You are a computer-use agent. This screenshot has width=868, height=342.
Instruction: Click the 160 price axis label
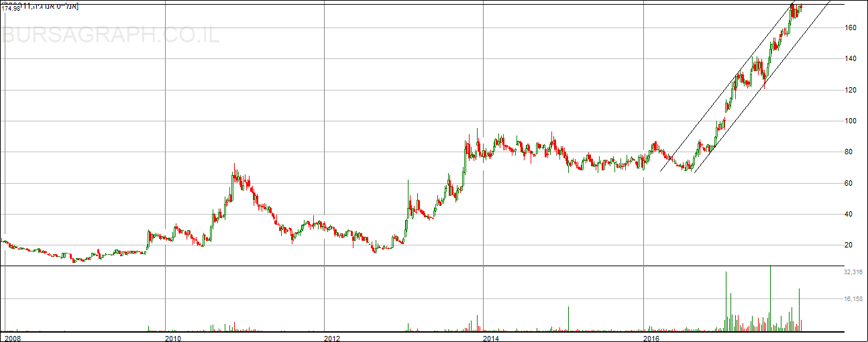pos(851,27)
